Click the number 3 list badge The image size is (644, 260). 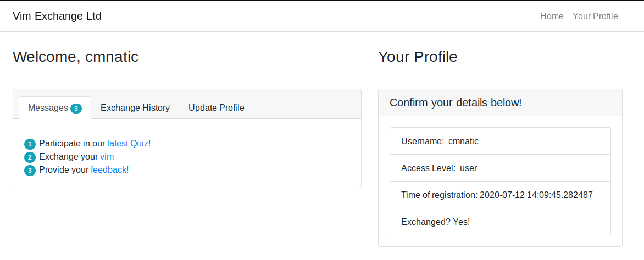point(30,171)
